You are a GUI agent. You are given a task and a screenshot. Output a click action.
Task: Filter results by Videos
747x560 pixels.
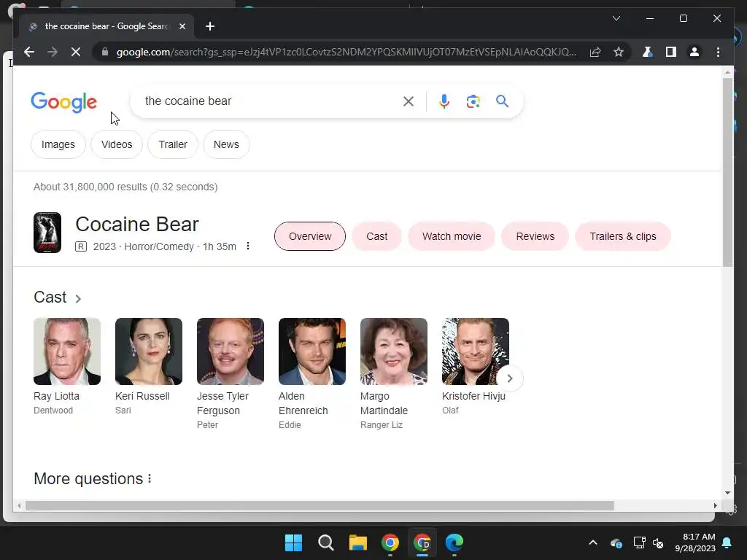tap(117, 144)
